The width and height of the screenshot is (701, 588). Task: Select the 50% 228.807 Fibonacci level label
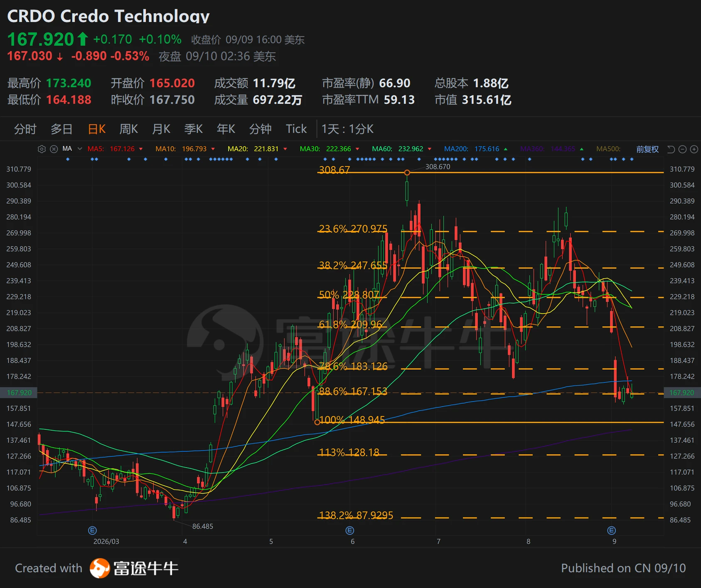[349, 295]
